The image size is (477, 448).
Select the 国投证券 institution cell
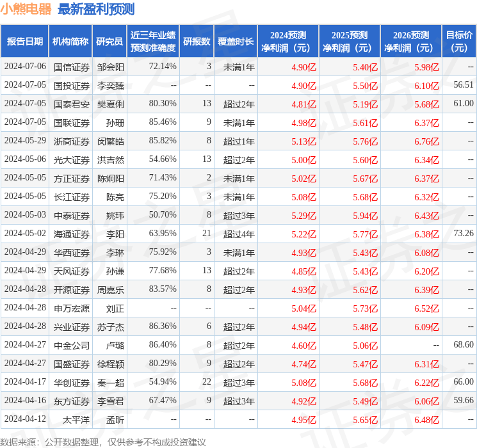click(x=72, y=86)
